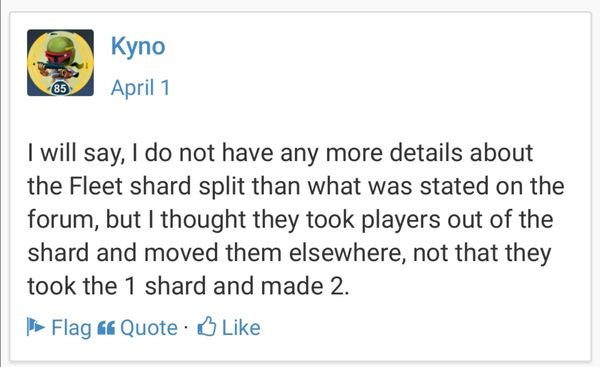600x367 pixels.
Task: Click the level 85 badge on avatar
Action: tap(60, 89)
